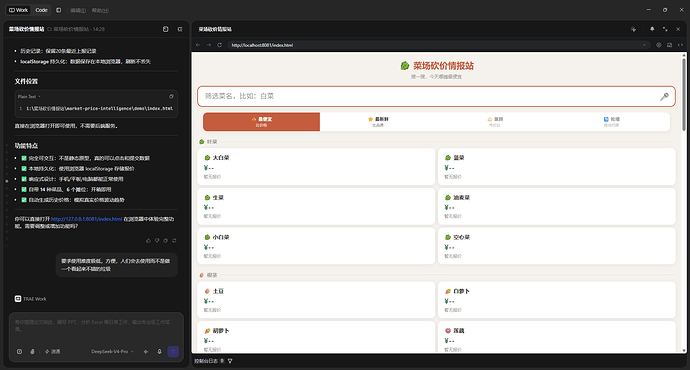Click the attachment paperclip icon in chat box
The height and width of the screenshot is (370, 690).
click(32, 352)
